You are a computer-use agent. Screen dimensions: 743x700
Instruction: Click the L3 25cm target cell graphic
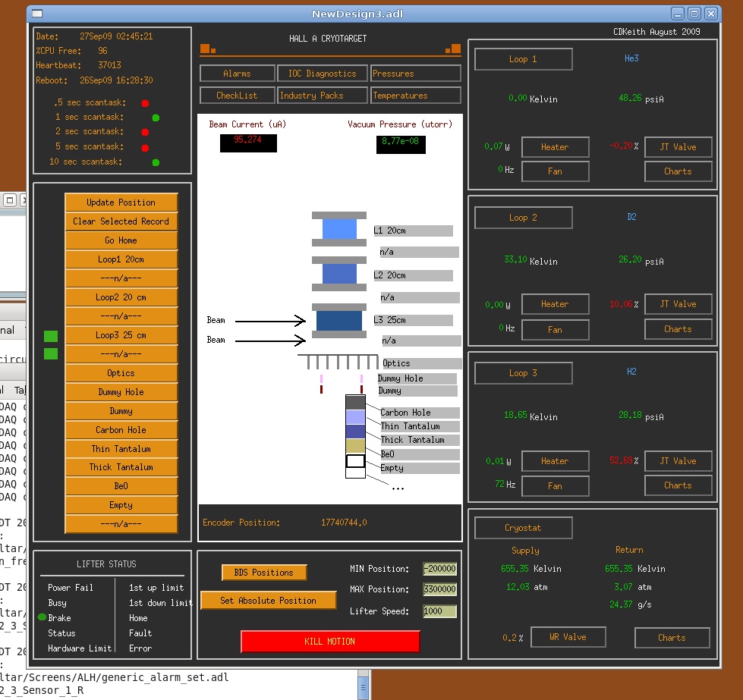click(338, 321)
